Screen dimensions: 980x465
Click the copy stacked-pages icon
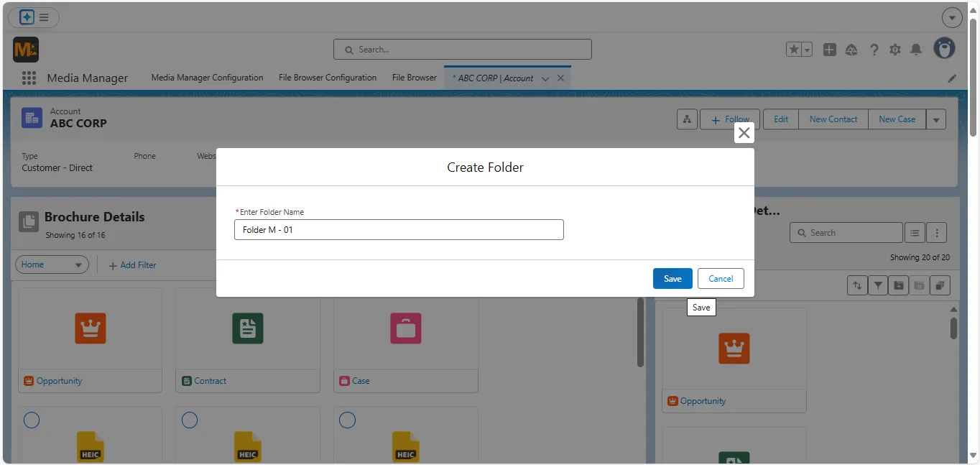(940, 285)
